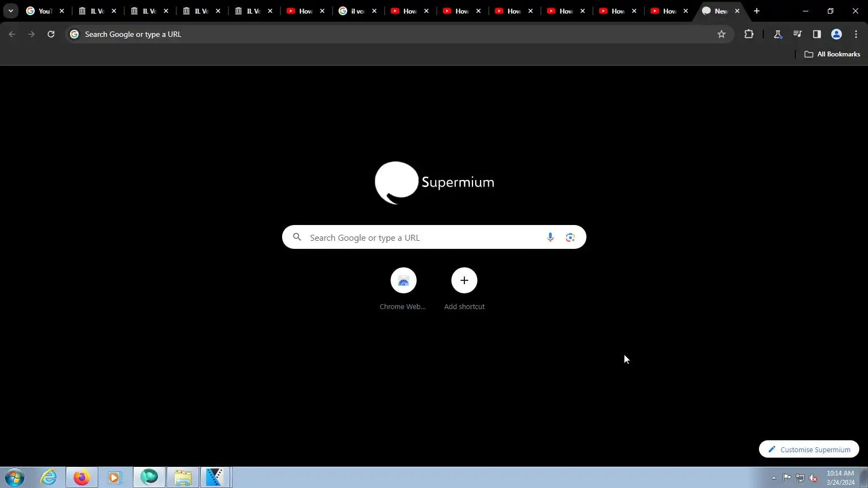Add a new shortcut tile
Screen dimensions: 868x488
tap(464, 288)
